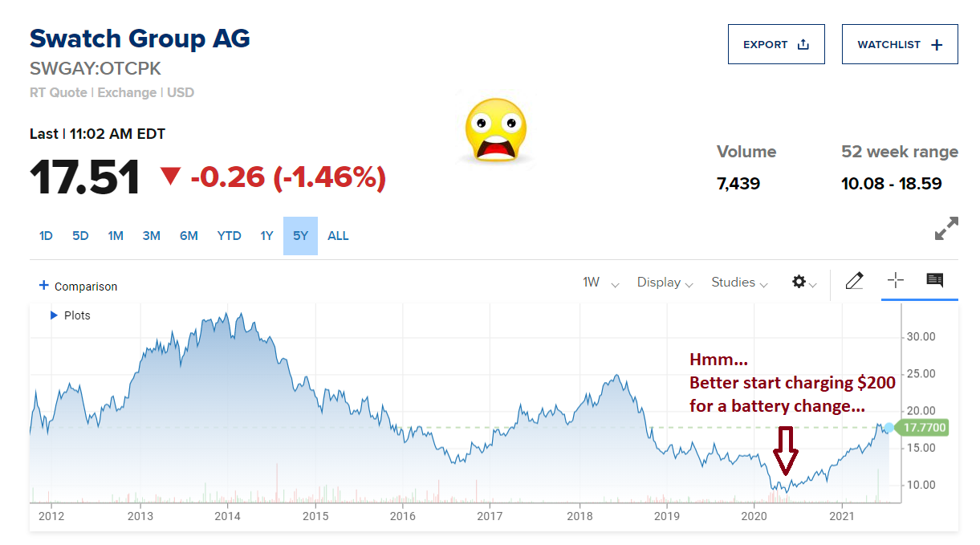Switch to 1D time range

[x=46, y=236]
